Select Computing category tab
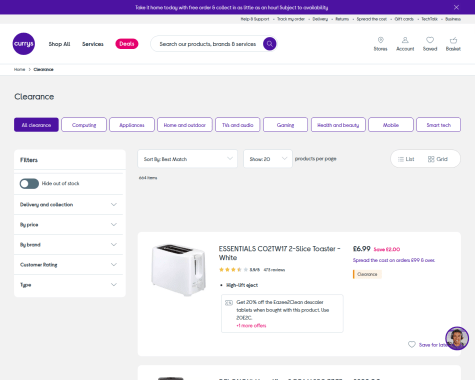Screen dimensions: 475x380 pyautogui.click(x=84, y=125)
